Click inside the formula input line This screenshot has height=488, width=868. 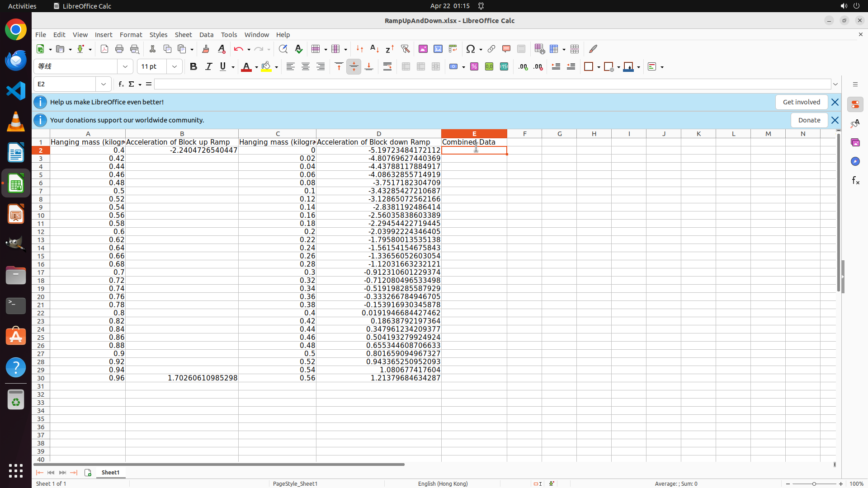coord(492,84)
